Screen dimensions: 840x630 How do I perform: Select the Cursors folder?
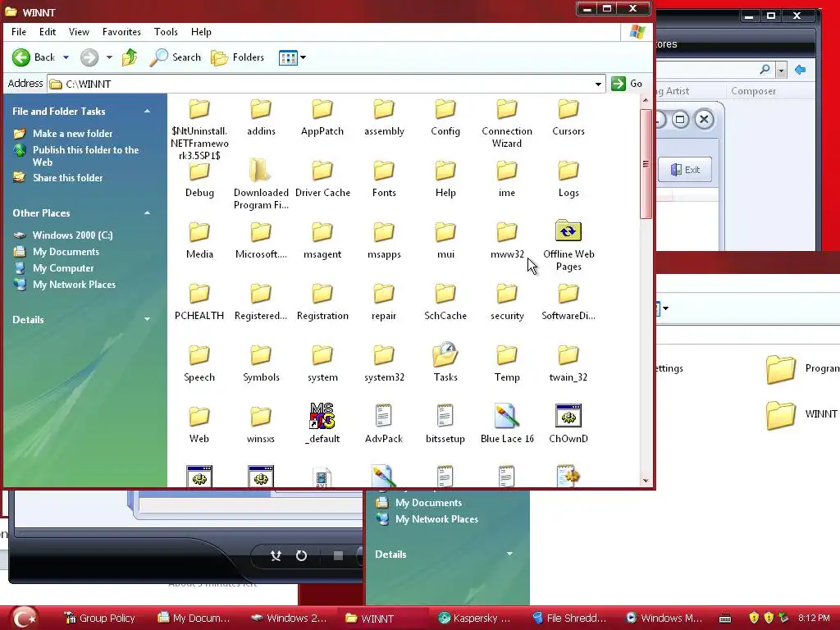[568, 117]
